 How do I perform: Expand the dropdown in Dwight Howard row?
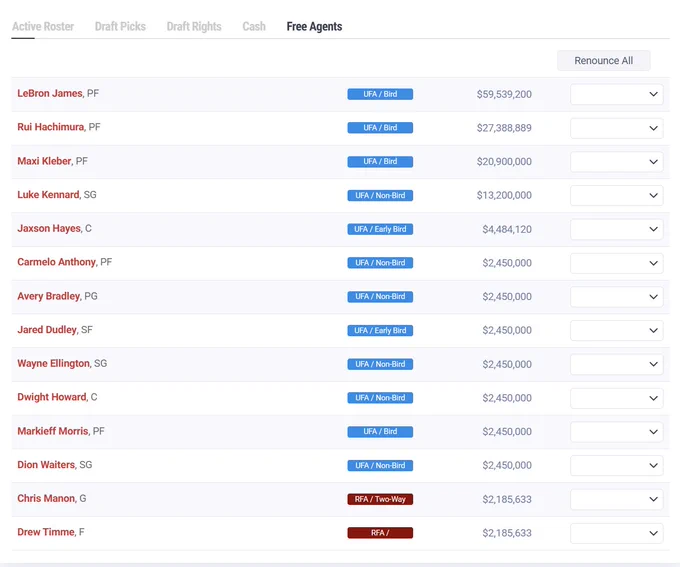pos(617,398)
